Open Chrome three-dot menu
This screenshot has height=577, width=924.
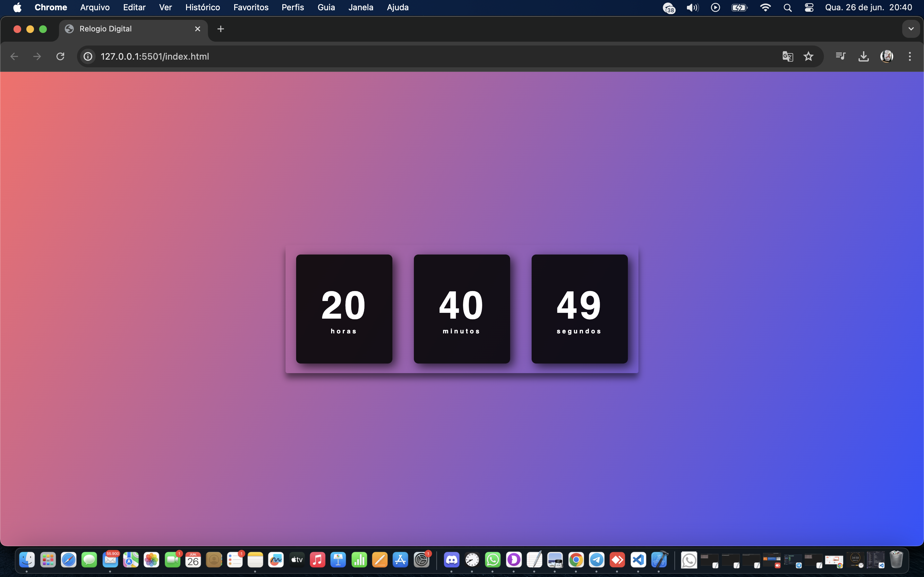(x=910, y=56)
